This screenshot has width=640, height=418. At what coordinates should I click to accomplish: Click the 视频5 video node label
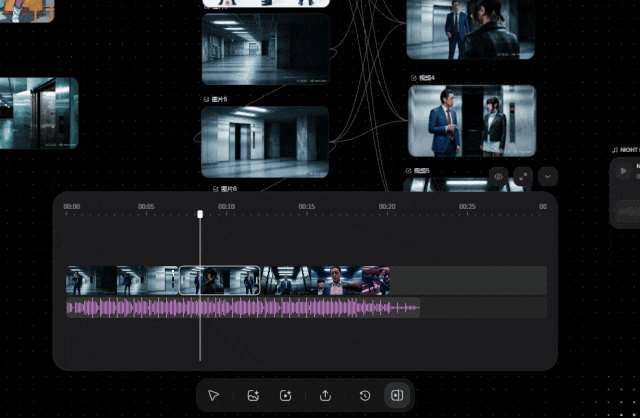(422, 171)
